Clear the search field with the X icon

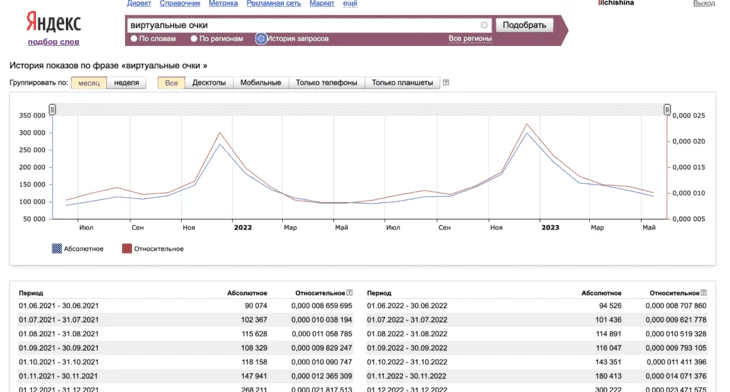coord(484,25)
